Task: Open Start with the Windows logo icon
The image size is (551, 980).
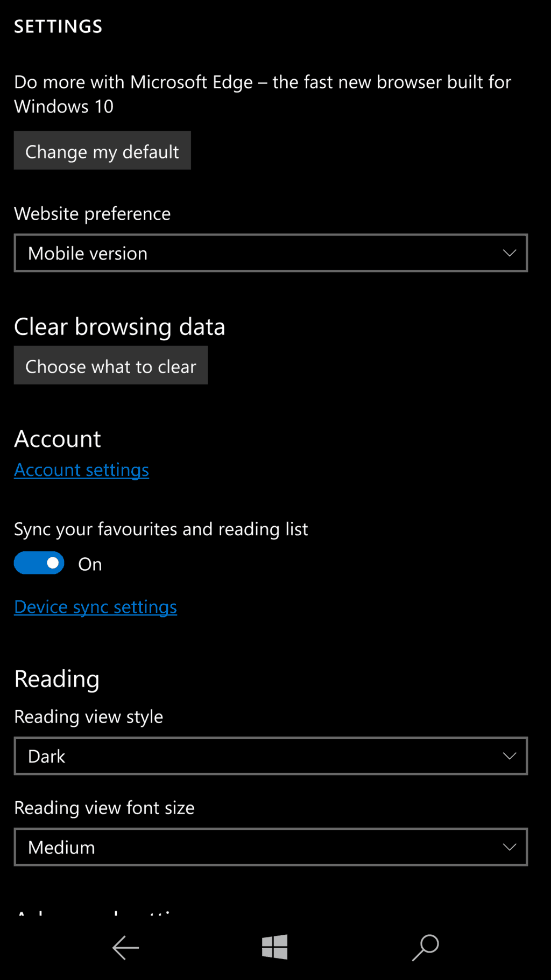Action: (275, 947)
